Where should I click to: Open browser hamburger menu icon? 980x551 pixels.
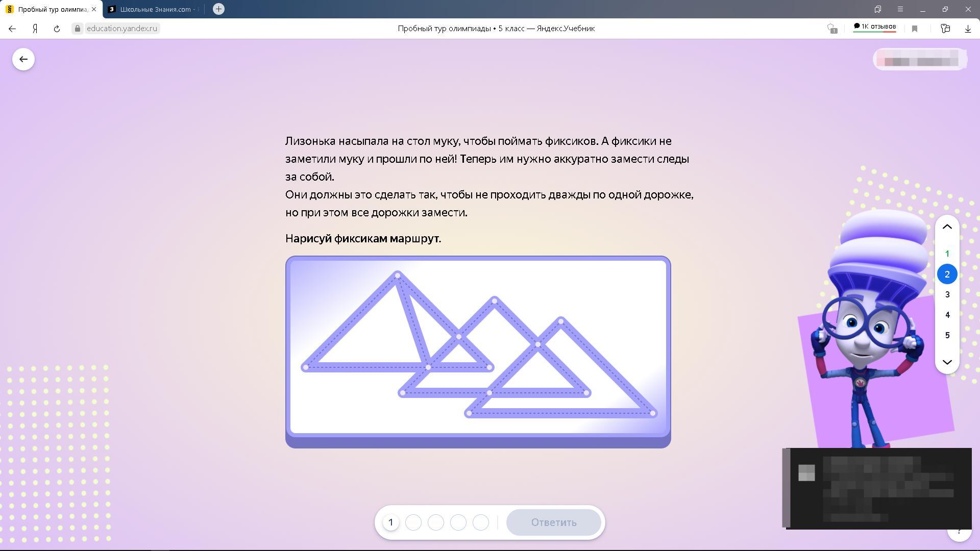click(900, 9)
